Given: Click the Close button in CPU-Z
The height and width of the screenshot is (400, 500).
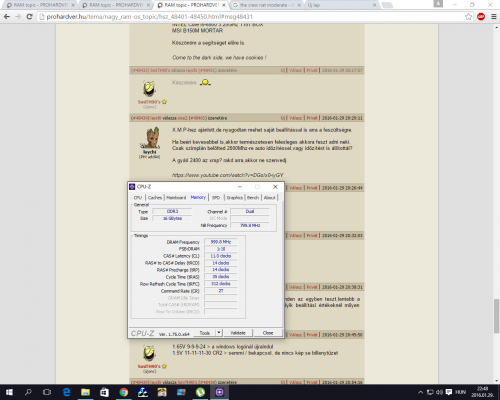Looking at the screenshot, I should point(268,333).
